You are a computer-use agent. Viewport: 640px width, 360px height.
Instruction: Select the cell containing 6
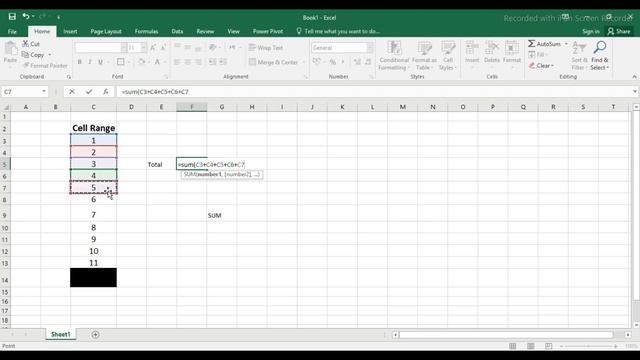pos(93,200)
